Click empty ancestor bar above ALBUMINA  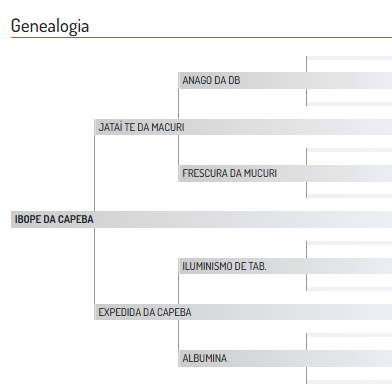[349, 335]
